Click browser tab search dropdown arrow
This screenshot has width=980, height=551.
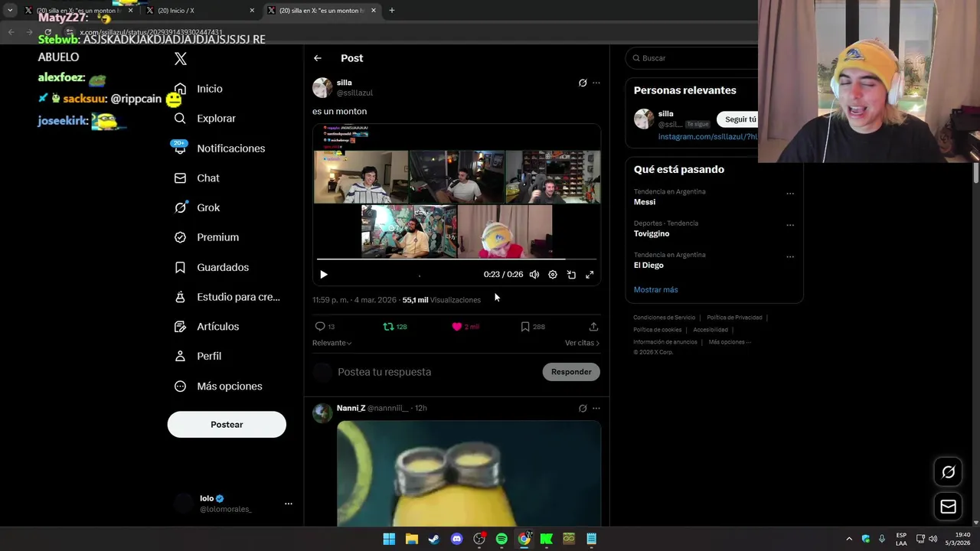10,11
